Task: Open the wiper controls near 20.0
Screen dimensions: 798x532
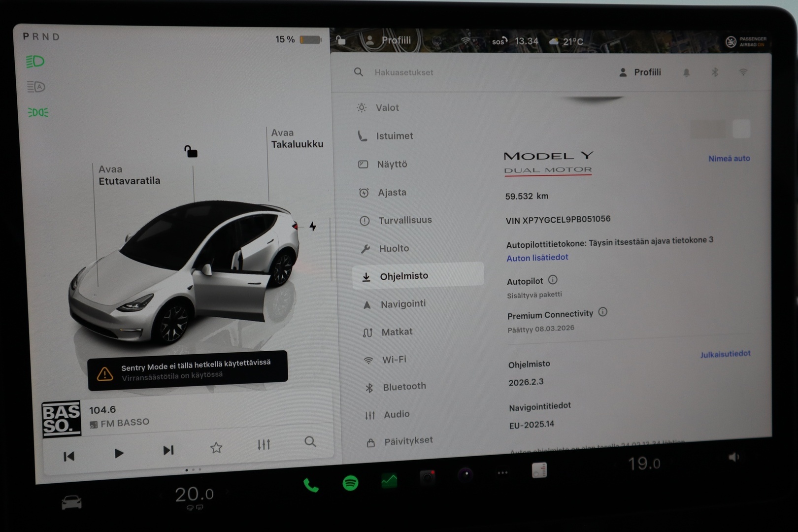Action: click(x=194, y=507)
